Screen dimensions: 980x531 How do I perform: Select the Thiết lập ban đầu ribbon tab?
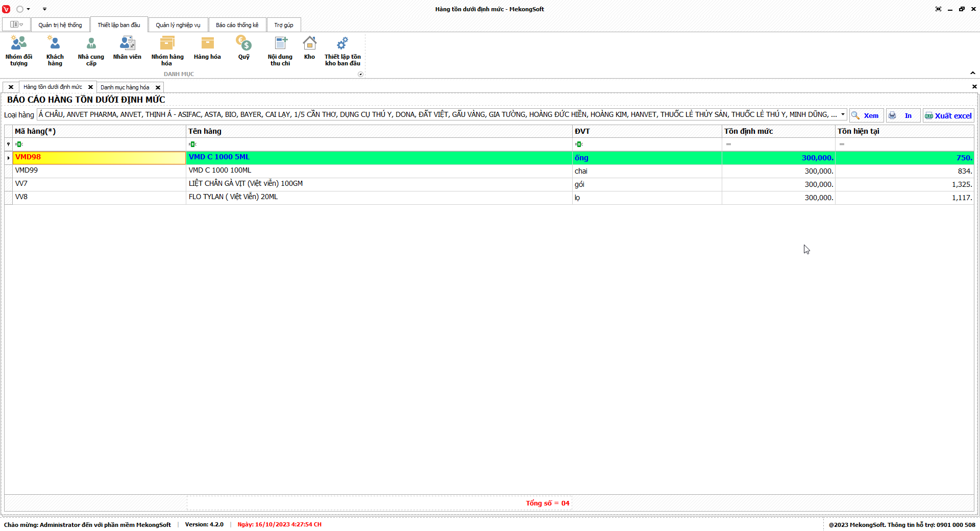click(x=119, y=25)
